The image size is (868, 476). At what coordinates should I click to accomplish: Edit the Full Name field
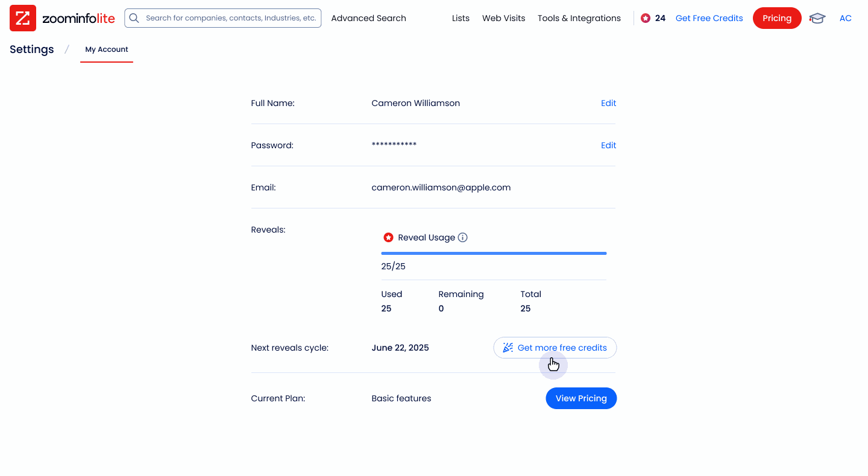[608, 103]
